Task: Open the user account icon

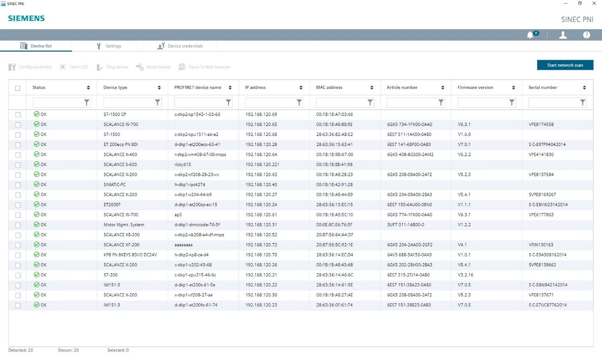Action: pos(562,35)
